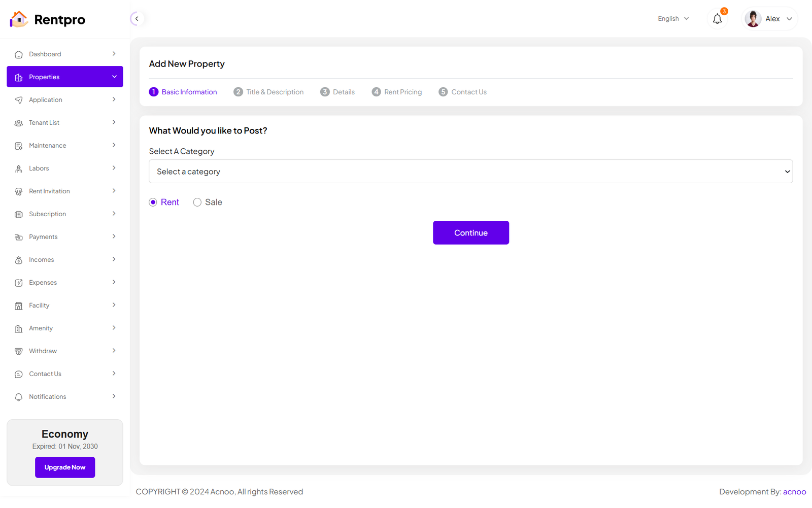Viewport: 812px width, 508px height.
Task: Click the Upgrade Now button
Action: point(65,467)
